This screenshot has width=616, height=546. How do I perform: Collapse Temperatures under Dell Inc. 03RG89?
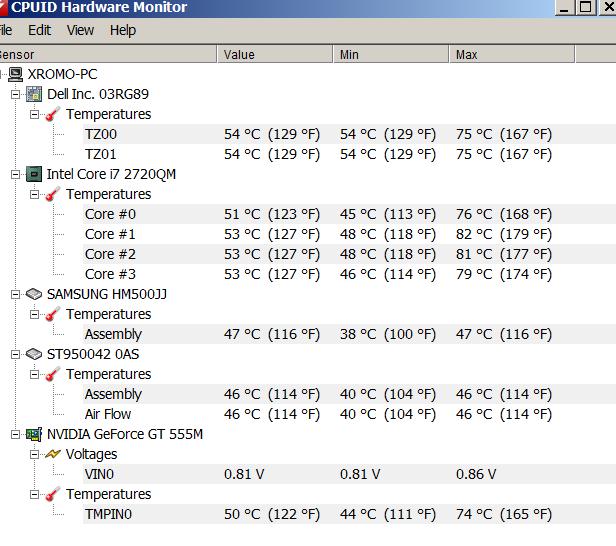point(35,114)
